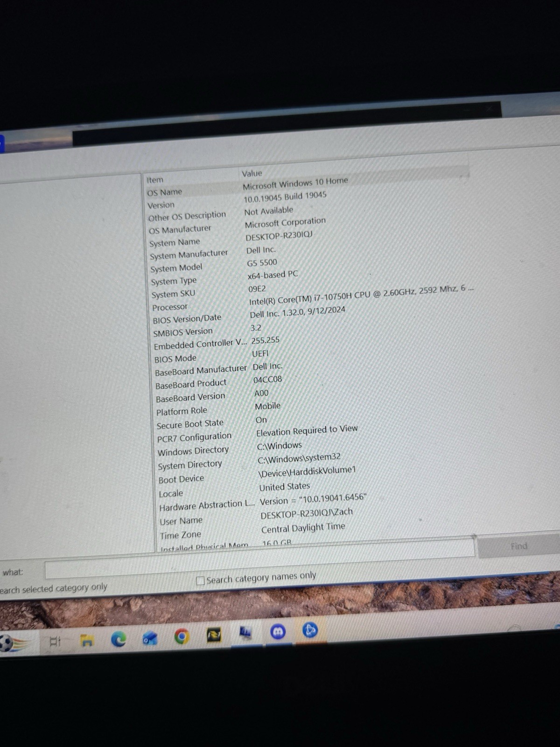The height and width of the screenshot is (747, 560).
Task: Select the Embedded Controller V... row
Action: (x=200, y=344)
